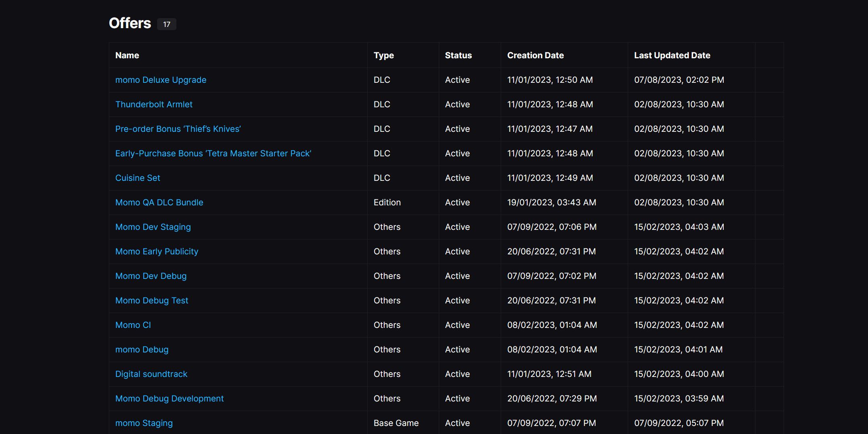Viewport: 868px width, 434px height.
Task: Select the Pre-order Bonus Thief's Knives offer
Action: tap(178, 128)
